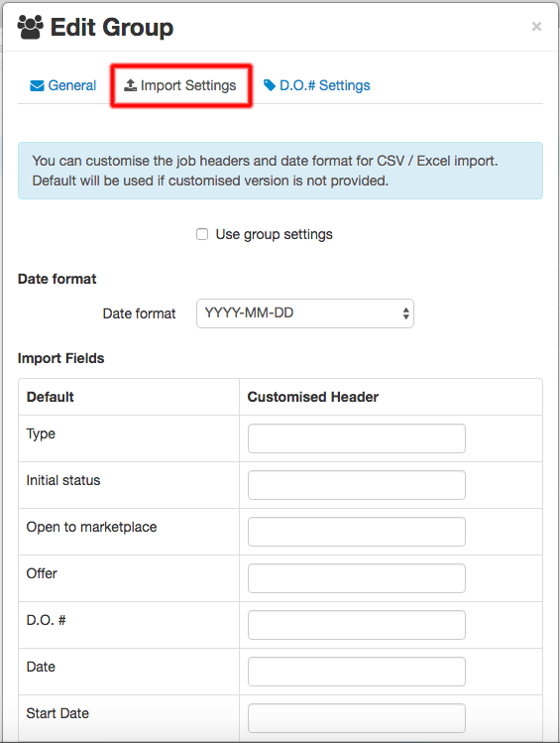Click the tag icon beside D.O.# Settings

pos(270,85)
